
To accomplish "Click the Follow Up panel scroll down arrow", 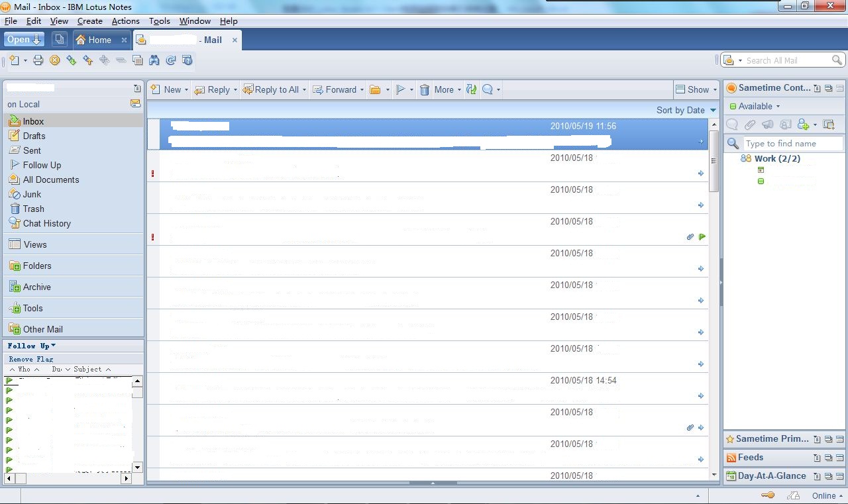I will (x=138, y=467).
